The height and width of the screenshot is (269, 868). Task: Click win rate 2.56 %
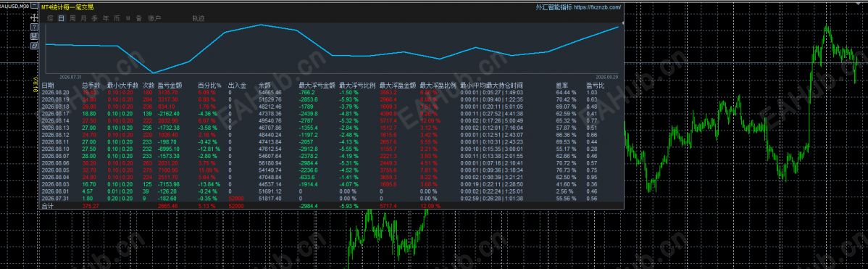[x=565, y=191]
